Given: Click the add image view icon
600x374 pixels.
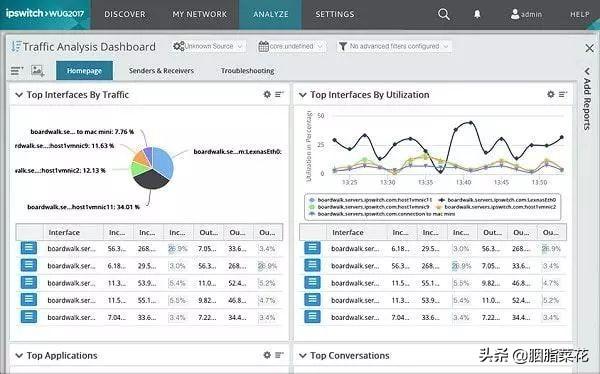Looking at the screenshot, I should point(38,71).
